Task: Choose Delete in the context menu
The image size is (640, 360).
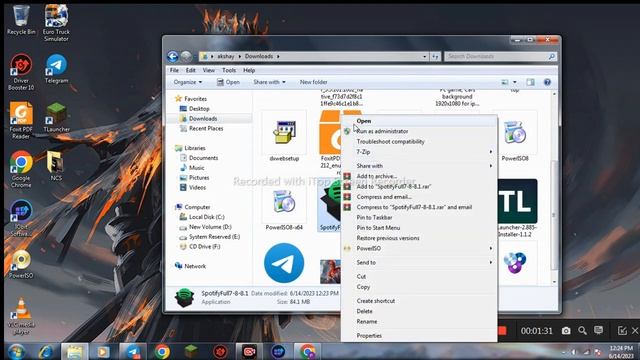Action: click(419, 311)
